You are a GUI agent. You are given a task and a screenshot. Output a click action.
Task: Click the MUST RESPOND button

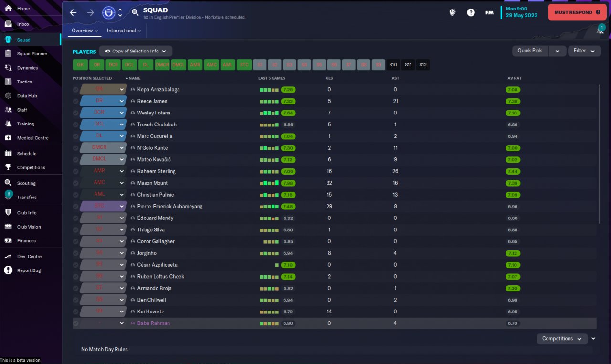[x=577, y=12]
